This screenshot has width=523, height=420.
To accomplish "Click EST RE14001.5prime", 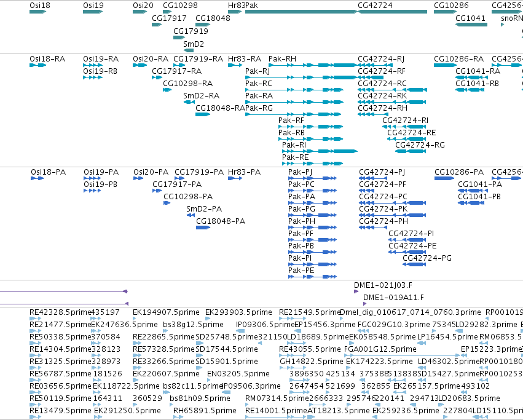I will coord(276,411).
